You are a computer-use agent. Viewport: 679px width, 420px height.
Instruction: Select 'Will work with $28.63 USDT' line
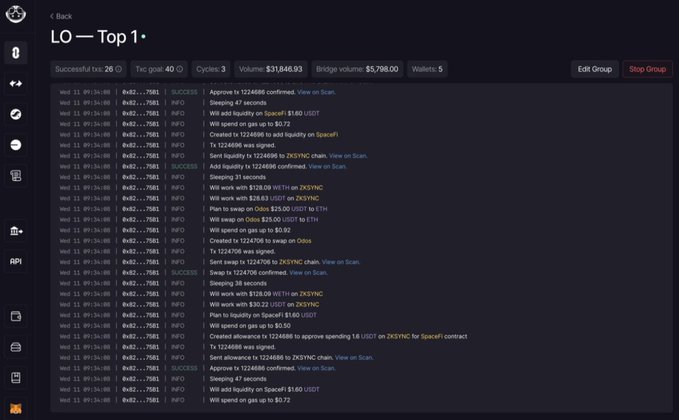click(x=264, y=198)
